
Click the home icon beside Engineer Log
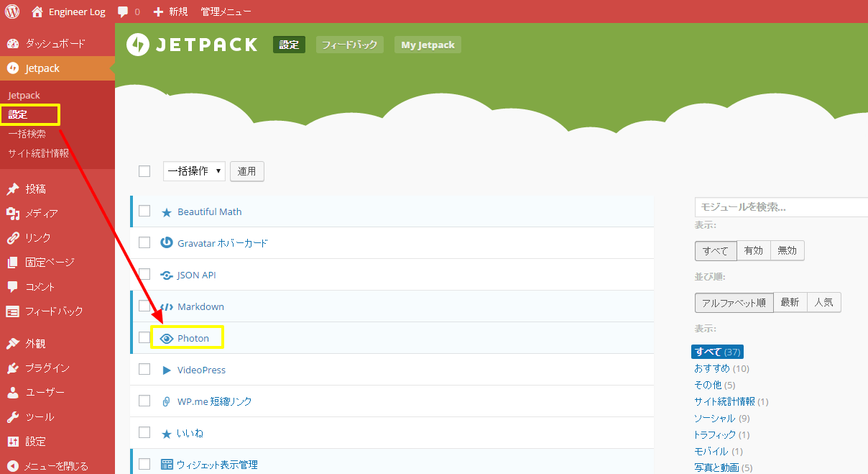coord(37,12)
